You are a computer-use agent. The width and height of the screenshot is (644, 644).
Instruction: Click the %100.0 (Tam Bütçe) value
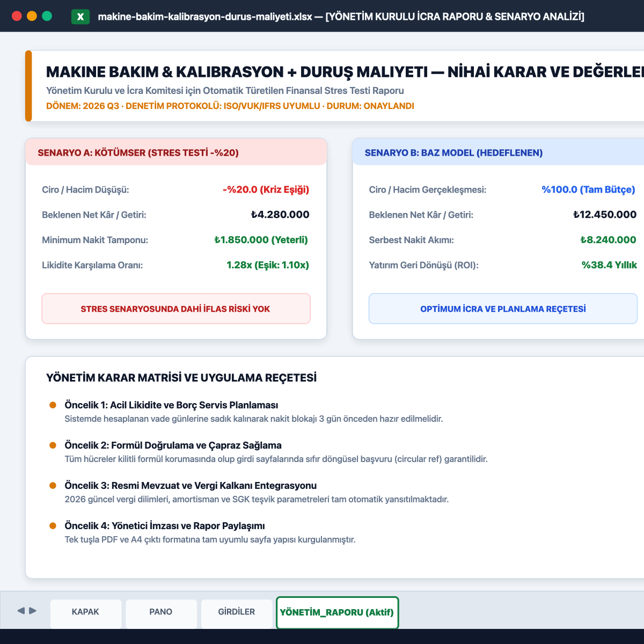588,189
